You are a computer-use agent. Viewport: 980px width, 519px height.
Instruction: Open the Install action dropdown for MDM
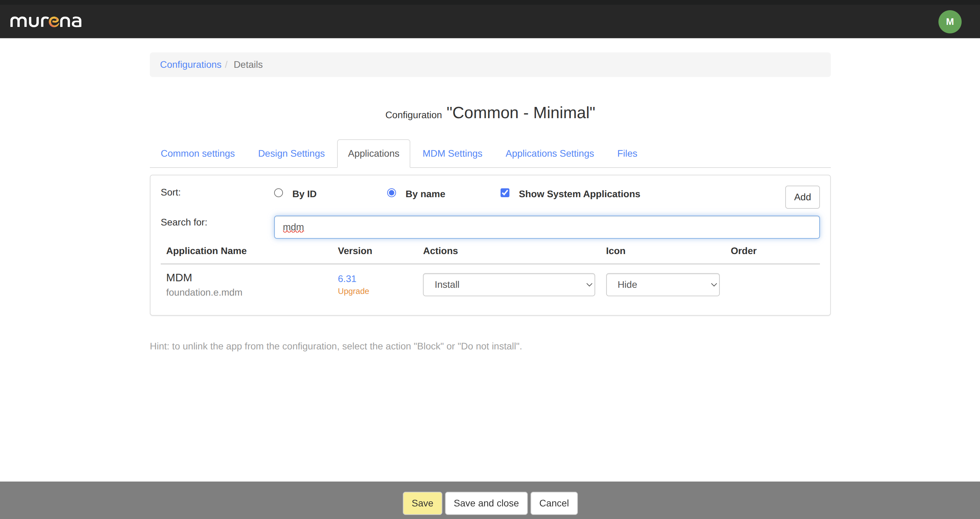(509, 285)
